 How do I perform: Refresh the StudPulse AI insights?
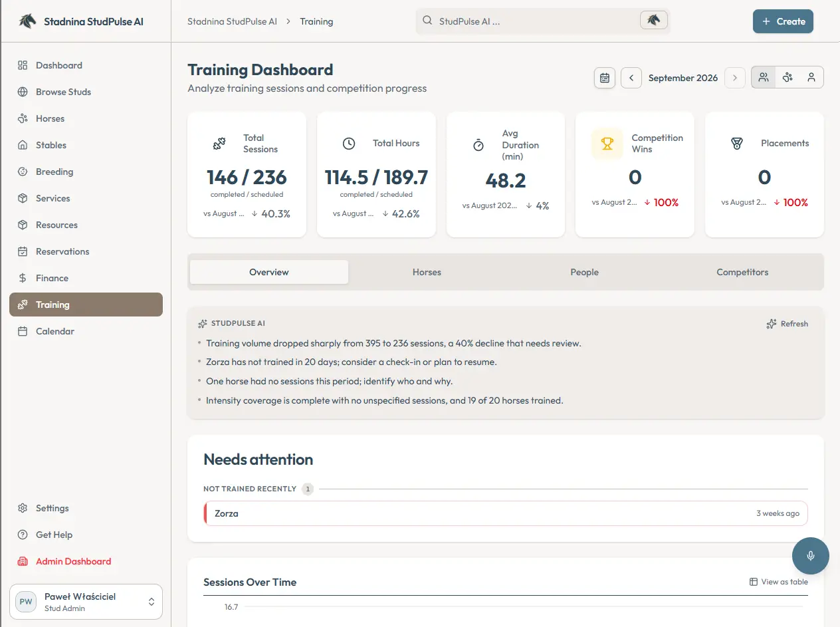click(x=787, y=324)
